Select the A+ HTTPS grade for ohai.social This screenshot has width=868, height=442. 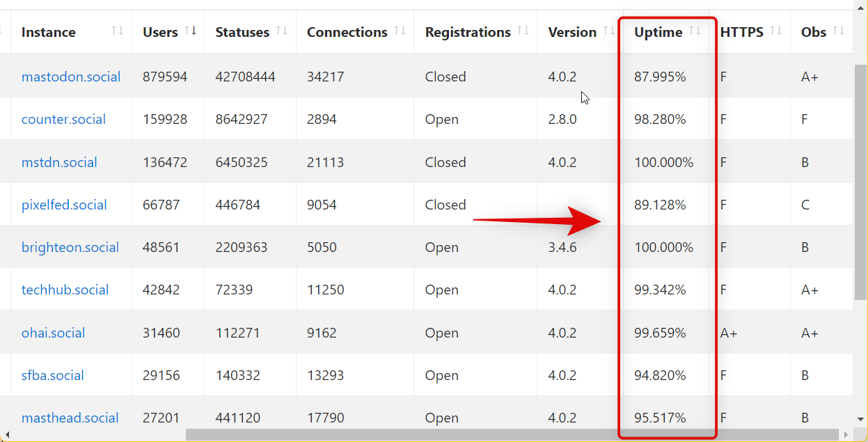[729, 333]
